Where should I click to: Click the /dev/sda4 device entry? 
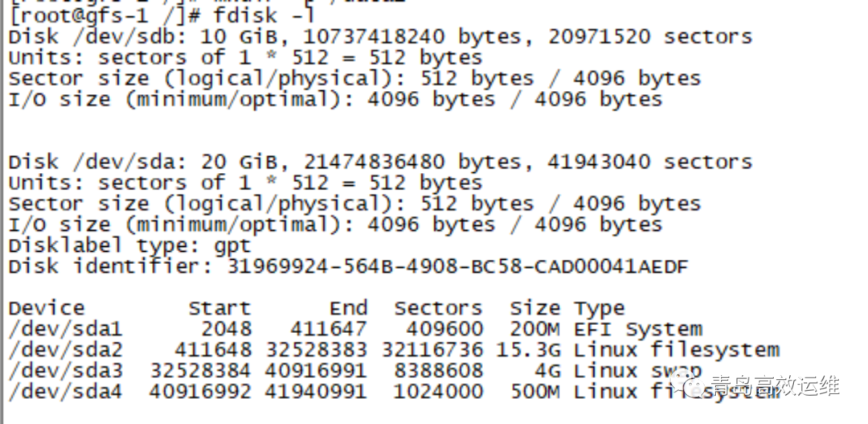pyautogui.click(x=65, y=393)
